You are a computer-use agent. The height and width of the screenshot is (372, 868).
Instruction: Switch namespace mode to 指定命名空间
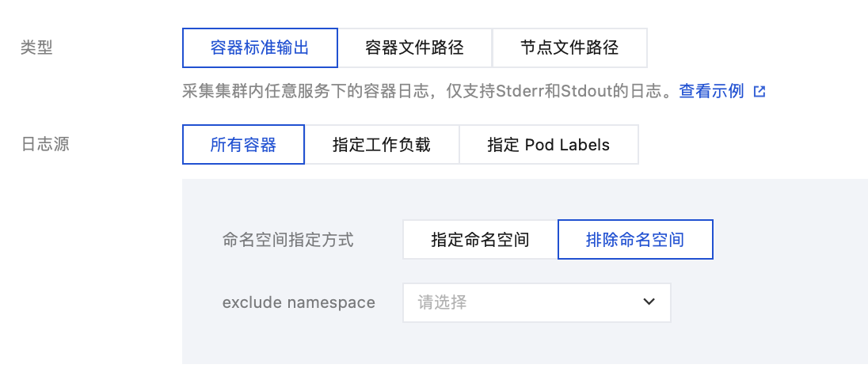[x=480, y=240]
